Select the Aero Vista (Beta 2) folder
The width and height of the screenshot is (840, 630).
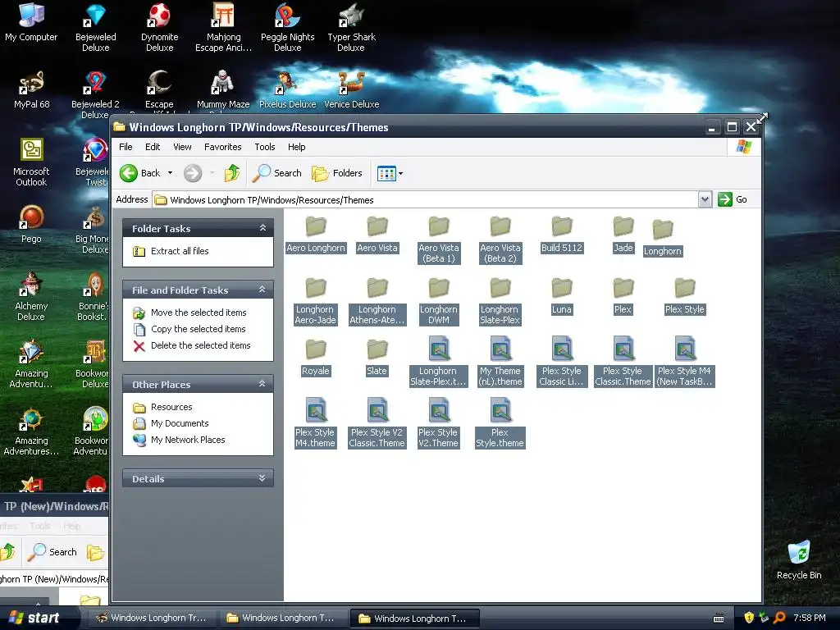tap(500, 240)
